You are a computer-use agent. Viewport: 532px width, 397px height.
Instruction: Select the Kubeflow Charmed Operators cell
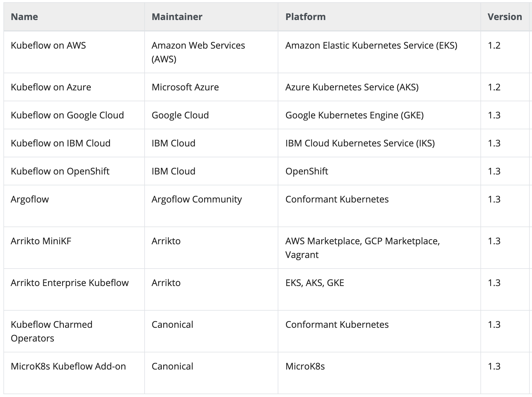coord(74,331)
